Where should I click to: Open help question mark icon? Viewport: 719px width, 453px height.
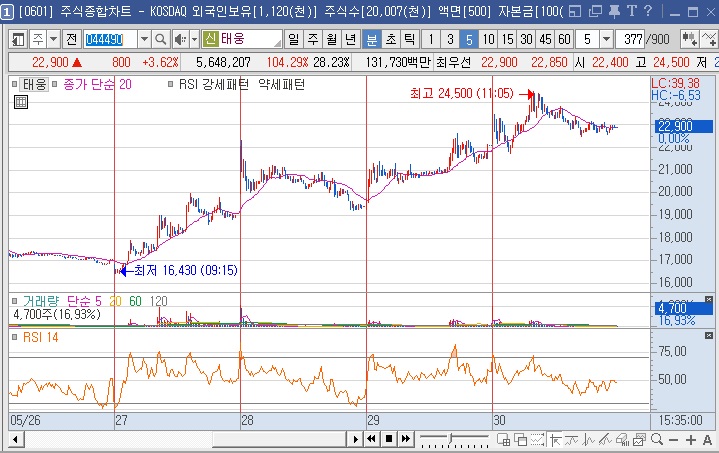point(647,11)
